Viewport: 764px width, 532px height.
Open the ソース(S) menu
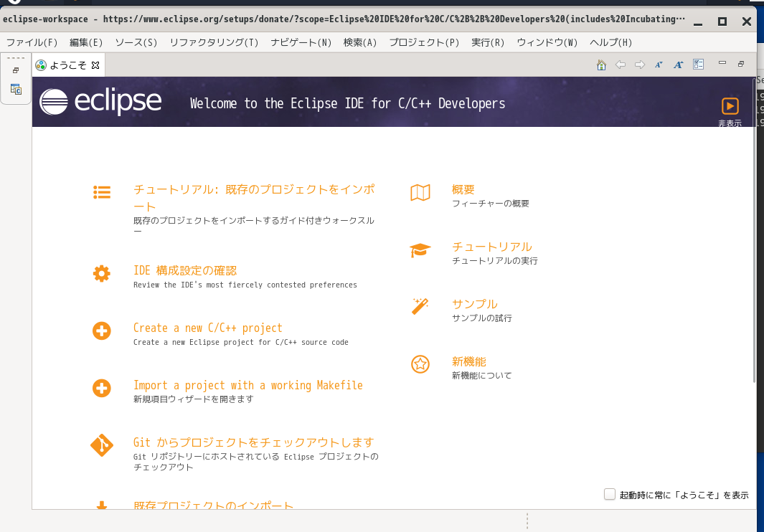pos(136,42)
